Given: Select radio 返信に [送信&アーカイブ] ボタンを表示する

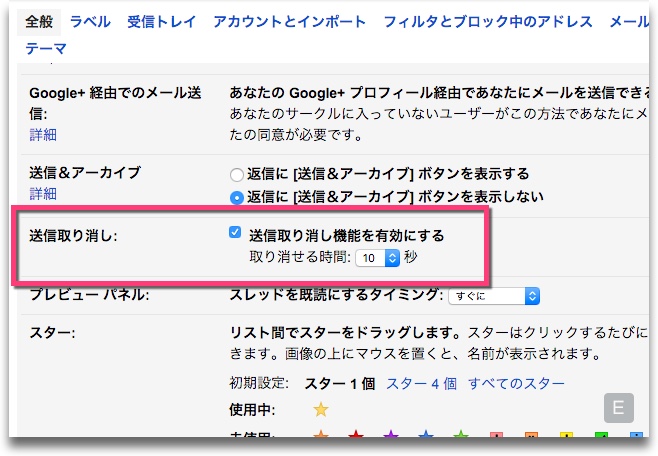Looking at the screenshot, I should 237,175.
